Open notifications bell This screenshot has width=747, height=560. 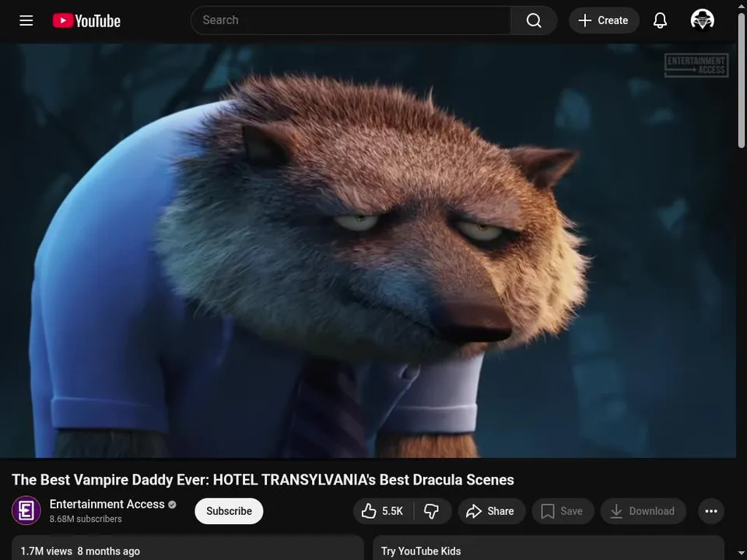click(x=660, y=20)
